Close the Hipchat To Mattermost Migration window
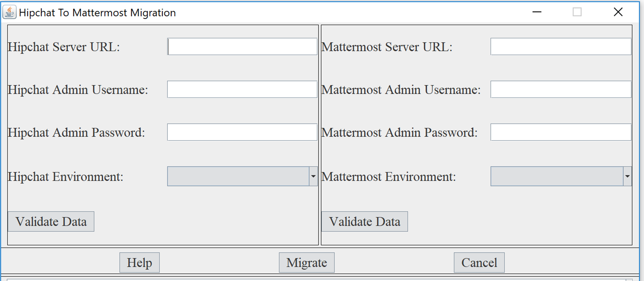 click(x=618, y=12)
